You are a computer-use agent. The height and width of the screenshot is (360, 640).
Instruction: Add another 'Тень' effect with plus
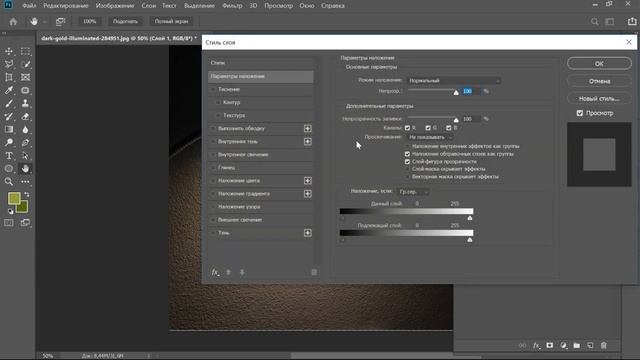(308, 233)
